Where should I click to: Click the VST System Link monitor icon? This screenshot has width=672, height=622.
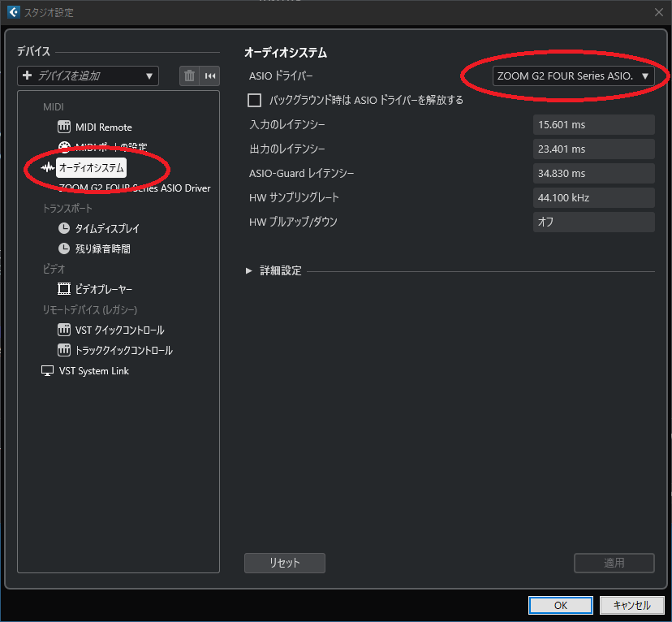coord(47,370)
